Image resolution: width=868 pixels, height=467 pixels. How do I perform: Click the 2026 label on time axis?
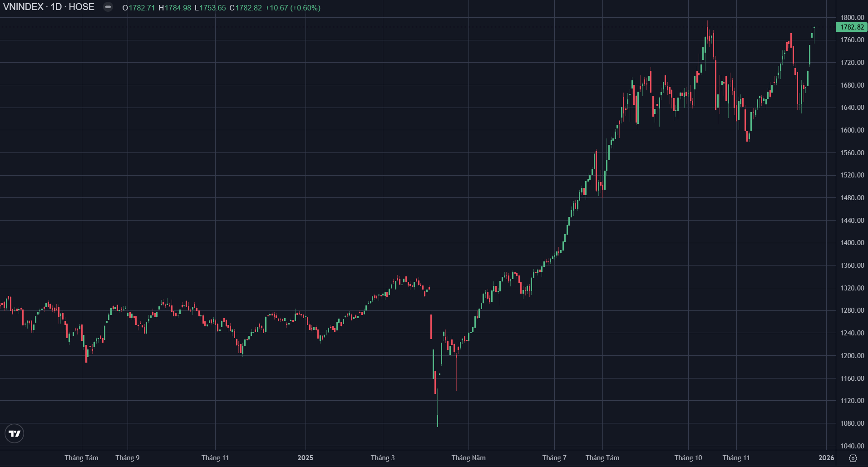pyautogui.click(x=826, y=458)
